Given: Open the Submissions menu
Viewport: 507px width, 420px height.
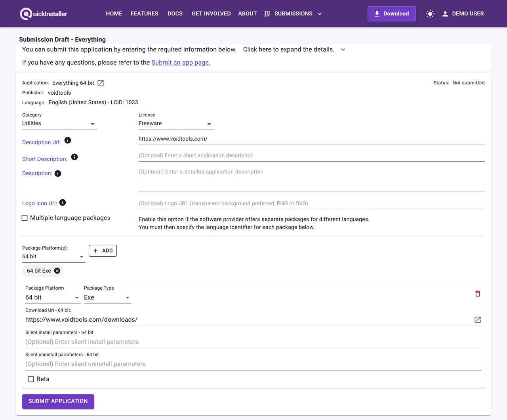Looking at the screenshot, I should pos(293,14).
